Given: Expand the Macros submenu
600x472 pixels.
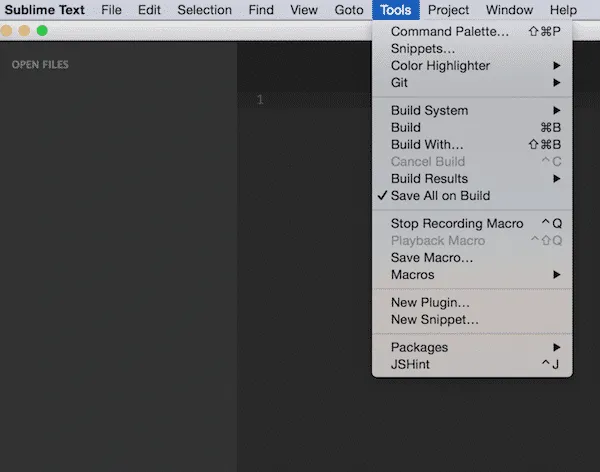Looking at the screenshot, I should [413, 274].
